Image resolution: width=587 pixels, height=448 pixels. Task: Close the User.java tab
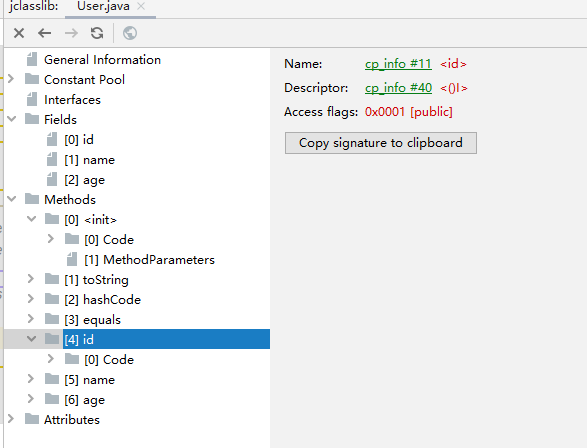(x=141, y=6)
